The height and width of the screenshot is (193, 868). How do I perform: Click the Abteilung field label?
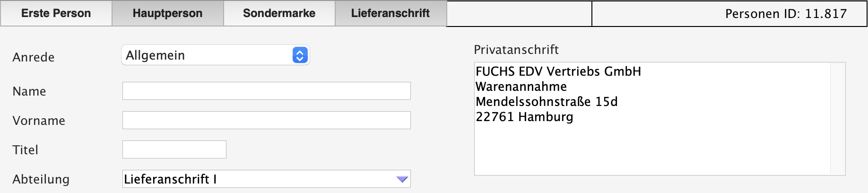(41, 179)
